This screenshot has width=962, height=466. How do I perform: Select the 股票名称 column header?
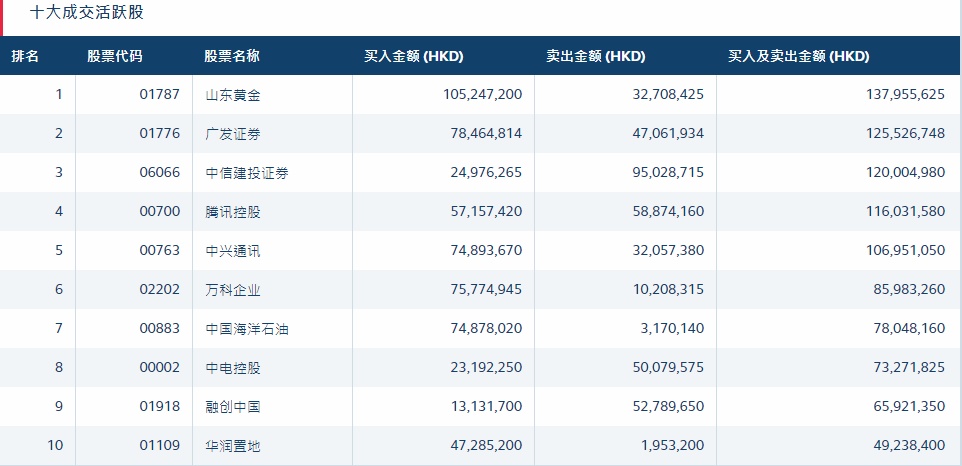[232, 56]
